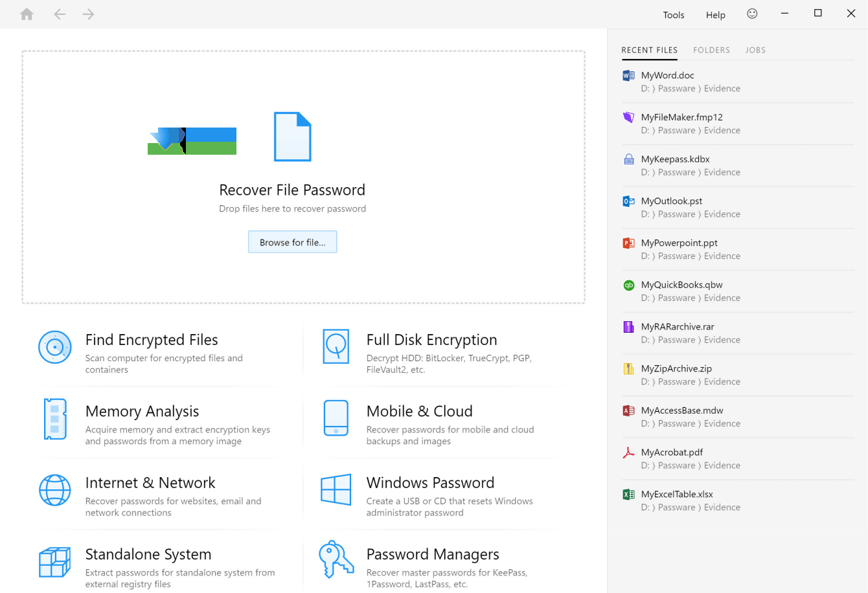Screen dimensions: 868x593
Task: Click the Find Encrypted Files disc icon
Action: (55, 347)
